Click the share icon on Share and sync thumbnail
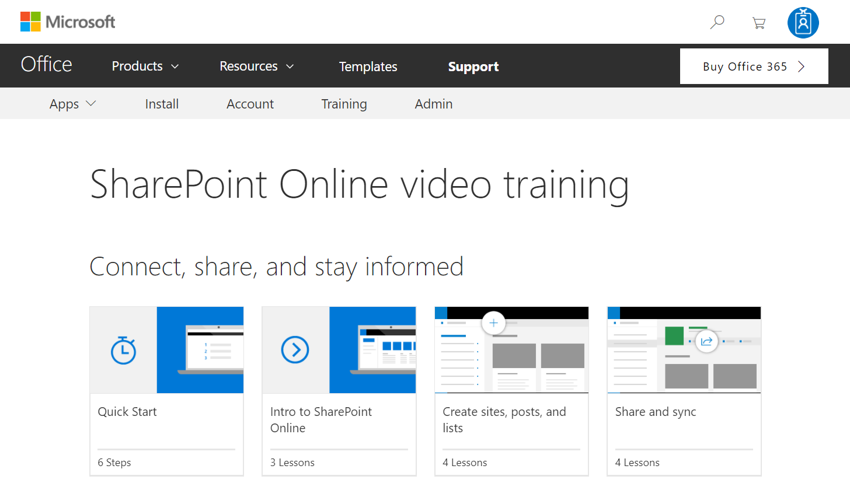850x504 pixels. [x=706, y=341]
